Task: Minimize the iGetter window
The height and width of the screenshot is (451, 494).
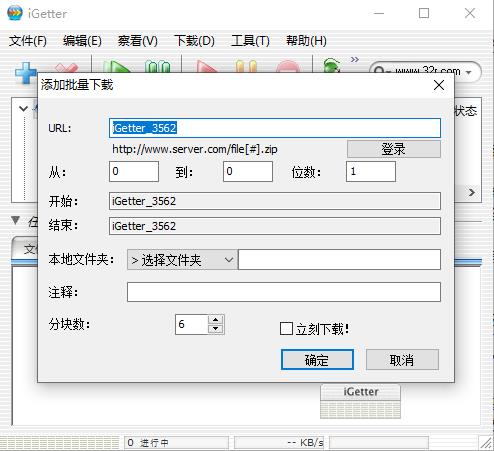Action: 379,13
